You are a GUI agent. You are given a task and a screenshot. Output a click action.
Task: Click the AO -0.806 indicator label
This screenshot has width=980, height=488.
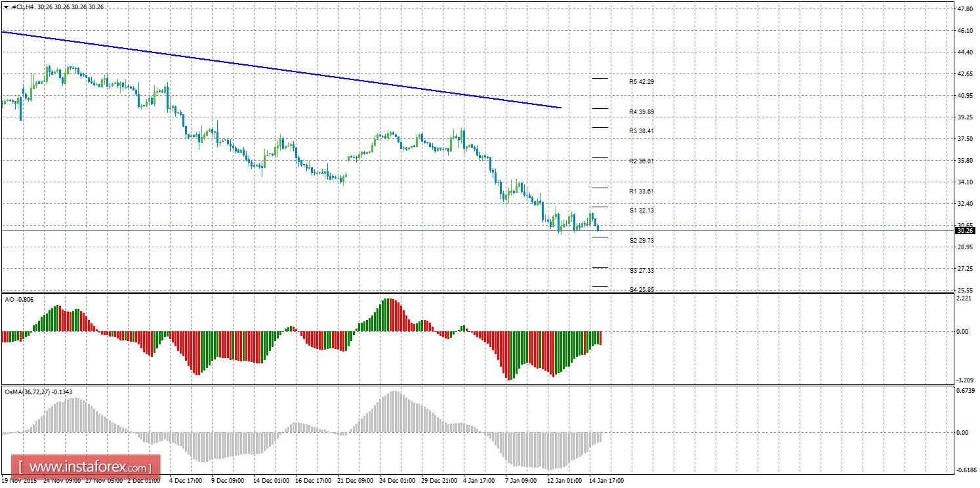click(x=20, y=300)
